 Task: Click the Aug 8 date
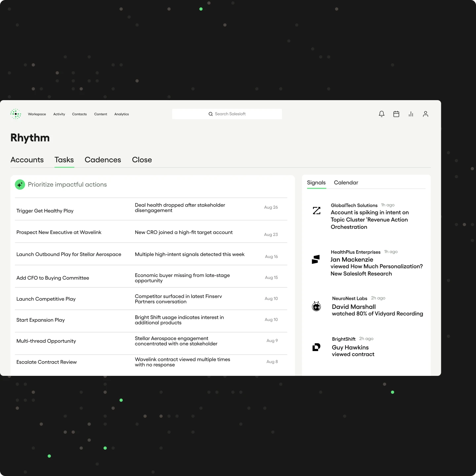pos(272,362)
